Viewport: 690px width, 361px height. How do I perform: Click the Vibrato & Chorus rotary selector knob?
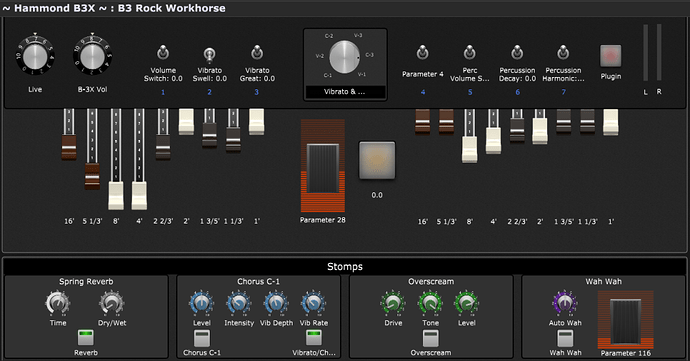345,57
